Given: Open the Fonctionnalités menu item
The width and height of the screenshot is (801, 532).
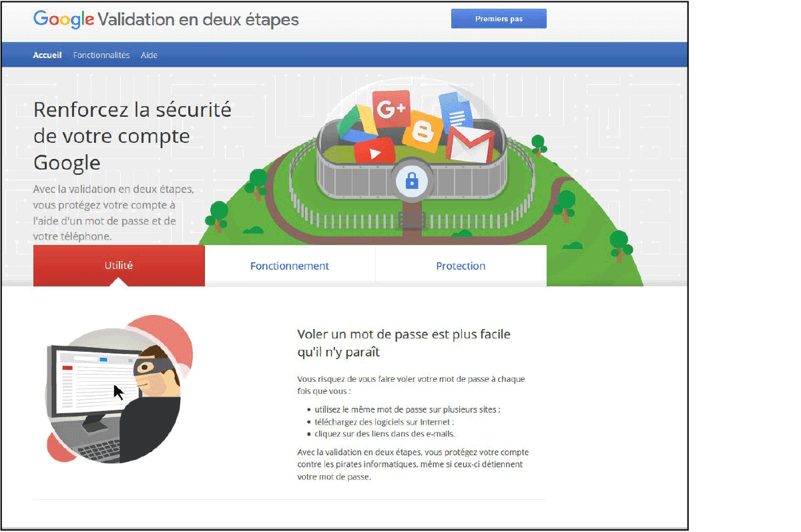Looking at the screenshot, I should [x=101, y=55].
